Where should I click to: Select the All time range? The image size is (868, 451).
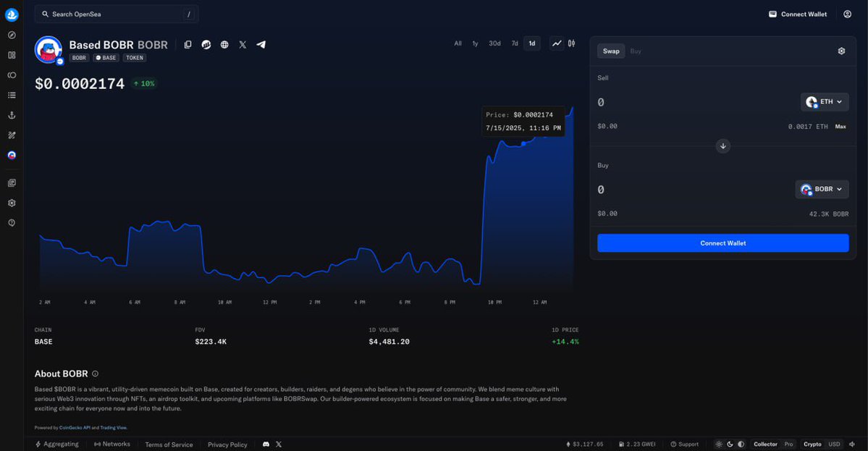458,43
